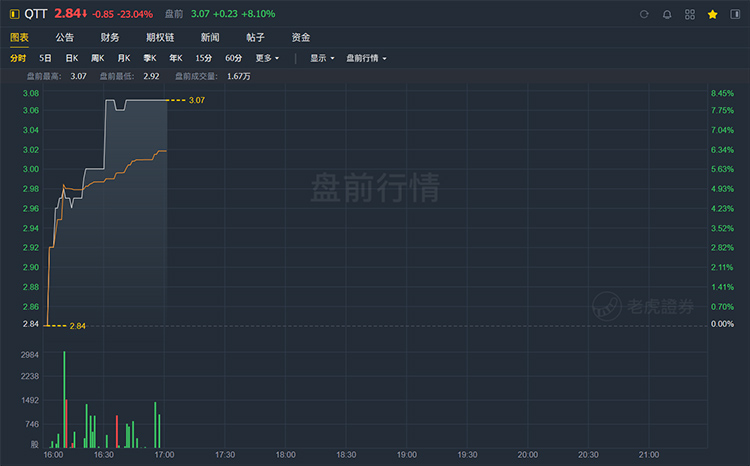This screenshot has width=750, height=466.
Task: Go to the 资金 capital flow tab
Action: [x=300, y=37]
